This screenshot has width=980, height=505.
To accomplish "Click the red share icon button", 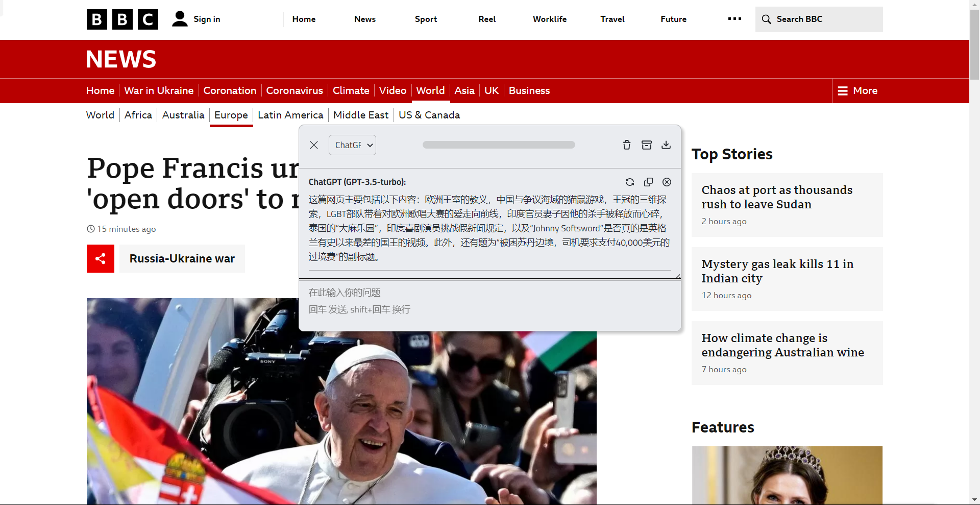I will [101, 258].
